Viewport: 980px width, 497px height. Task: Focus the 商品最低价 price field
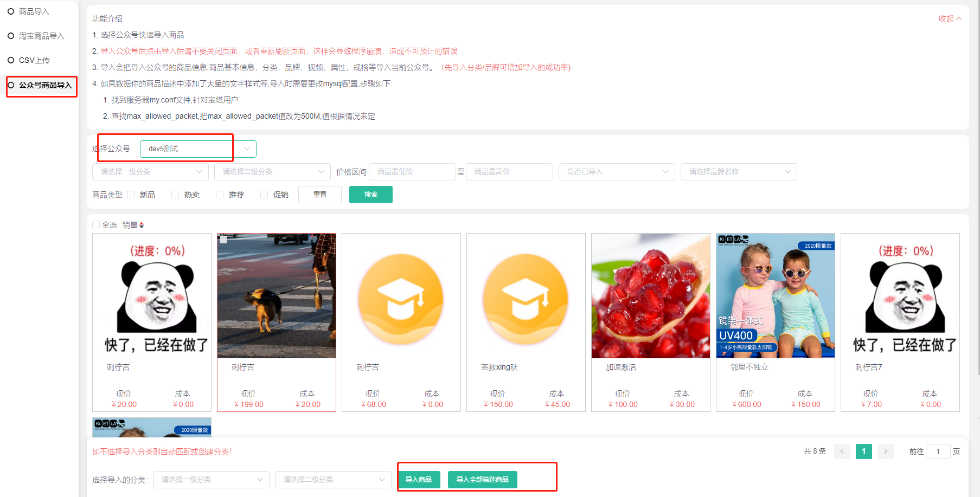[412, 172]
